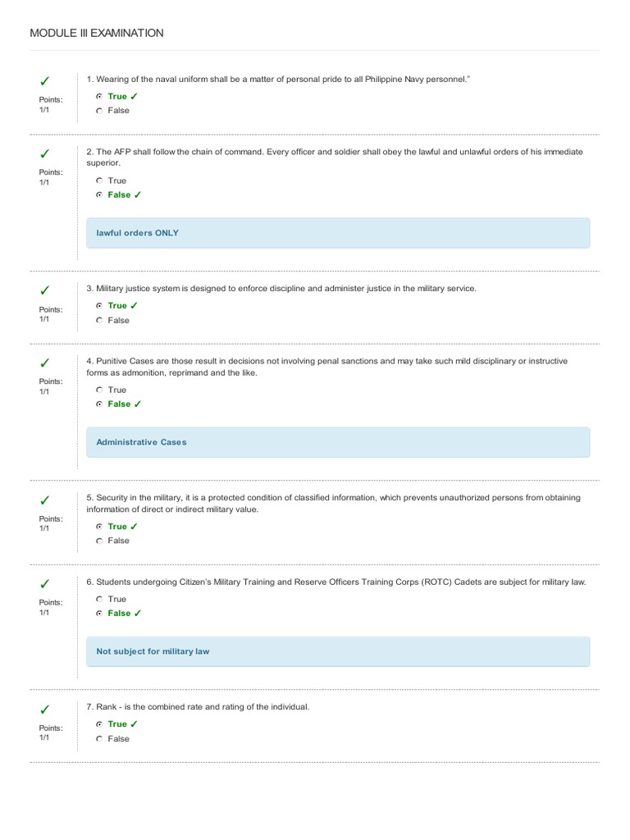Select True for ROTC Cadets question 6
The width and height of the screenshot is (630, 840).
(x=99, y=599)
